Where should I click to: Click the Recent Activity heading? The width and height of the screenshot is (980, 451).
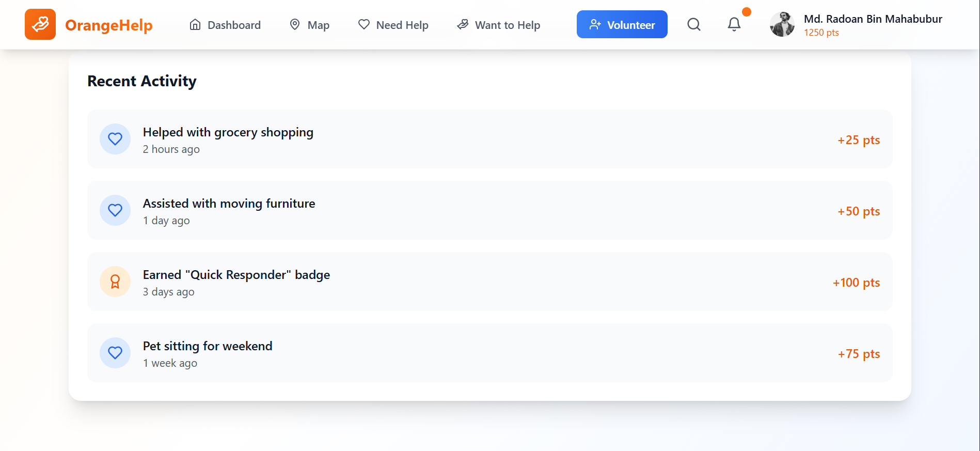click(142, 81)
